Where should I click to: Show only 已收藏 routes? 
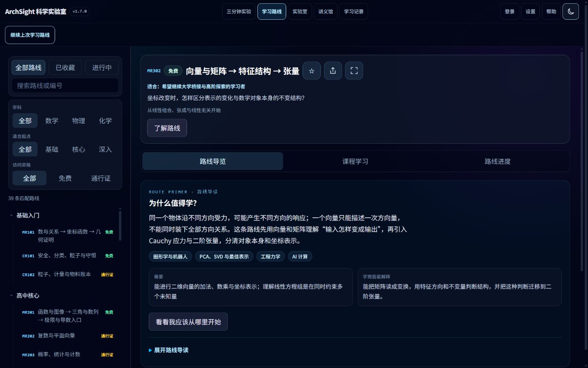click(65, 68)
